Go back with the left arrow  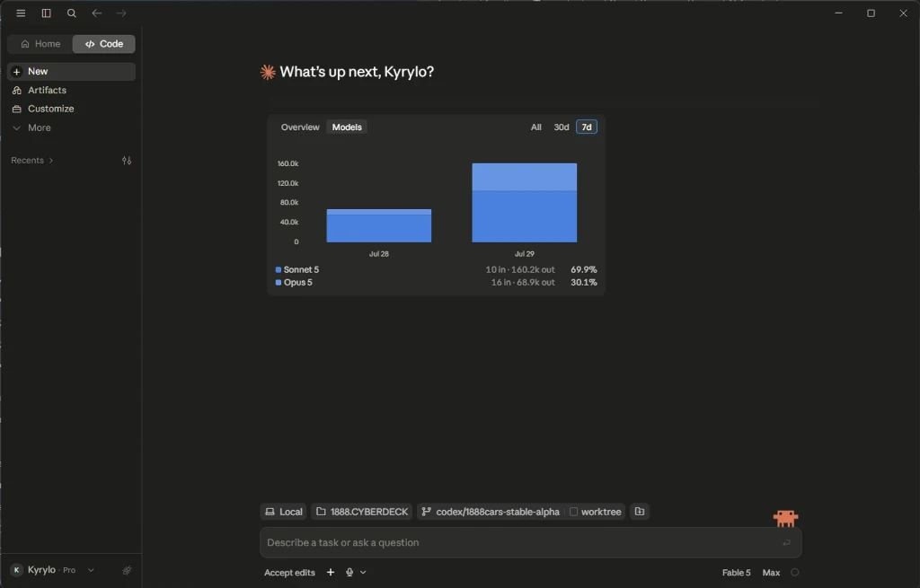(x=97, y=13)
